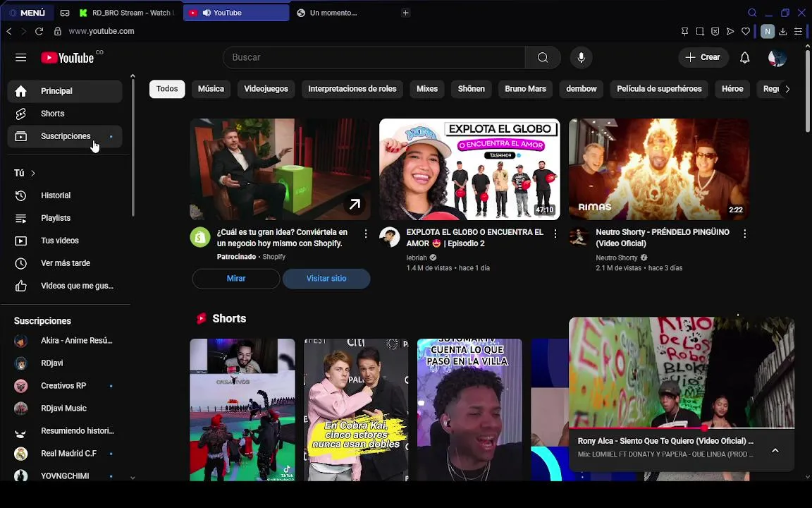Open Shopify ad channel avatar
The image size is (812, 508).
pyautogui.click(x=200, y=237)
